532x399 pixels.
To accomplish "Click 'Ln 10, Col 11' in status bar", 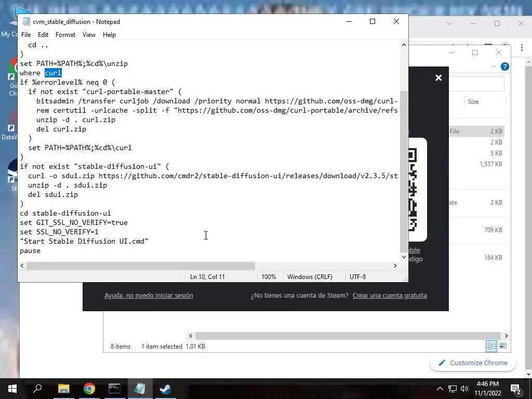I will [207, 277].
